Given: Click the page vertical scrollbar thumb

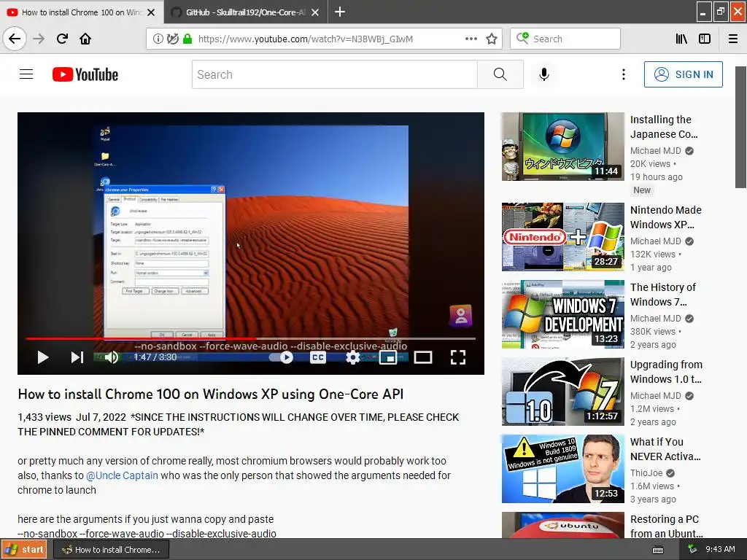Looking at the screenshot, I should 740,127.
